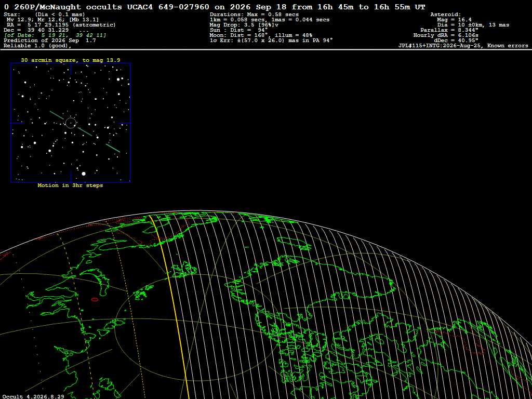Click the 30 arcmin star chart thumbnail
Viewport: 532px width, 399px height.
click(71, 123)
